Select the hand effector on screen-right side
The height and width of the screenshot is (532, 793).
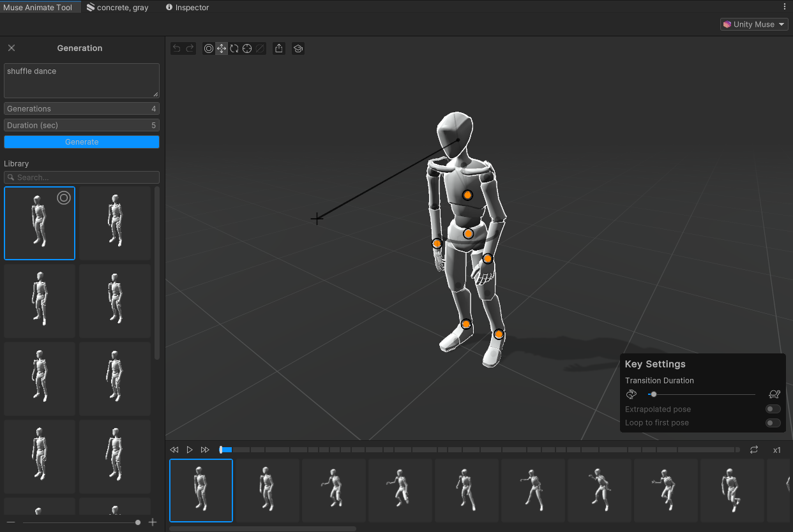pos(487,258)
